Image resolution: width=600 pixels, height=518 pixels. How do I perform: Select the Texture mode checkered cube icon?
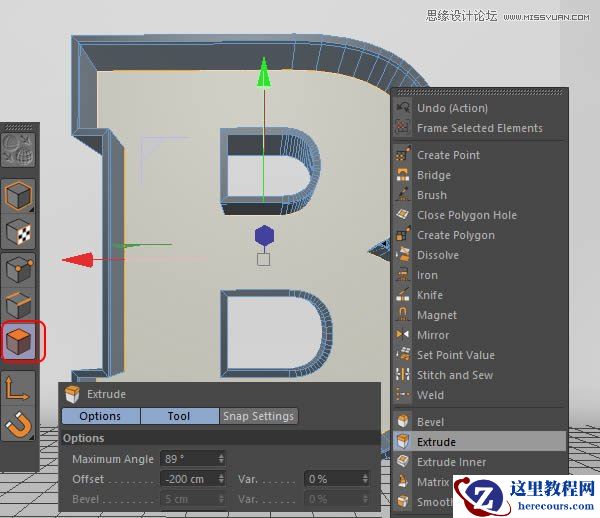tap(18, 233)
